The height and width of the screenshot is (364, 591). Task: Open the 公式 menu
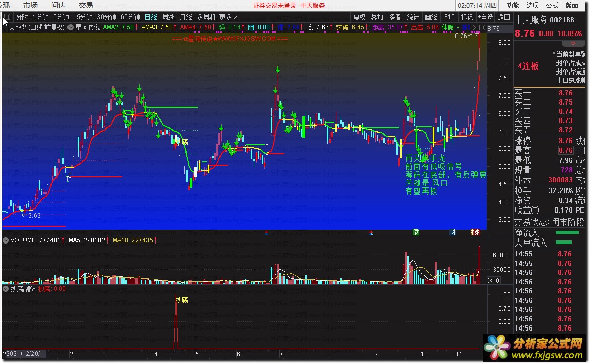pos(552,5)
